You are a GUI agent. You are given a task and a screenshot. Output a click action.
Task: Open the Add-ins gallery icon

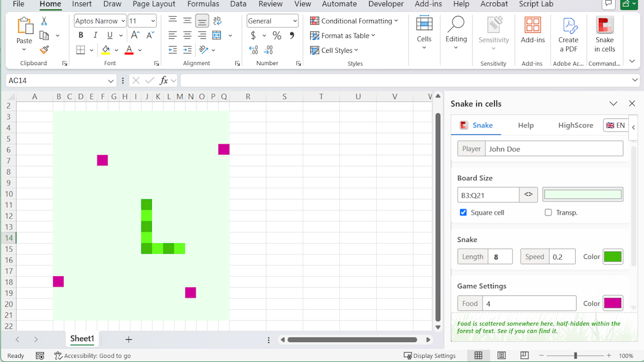533,31
